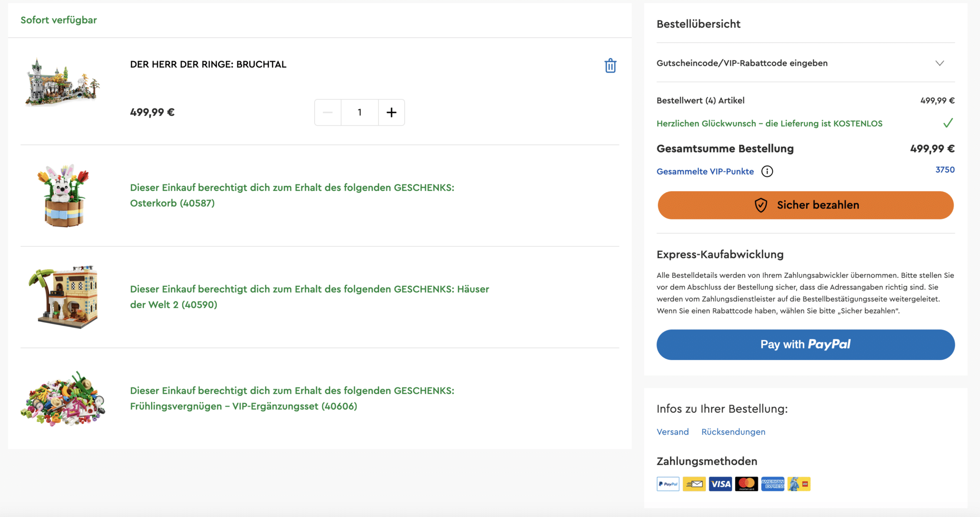Viewport: 980px width, 517px height.
Task: Click the American Express payment icon
Action: (773, 484)
